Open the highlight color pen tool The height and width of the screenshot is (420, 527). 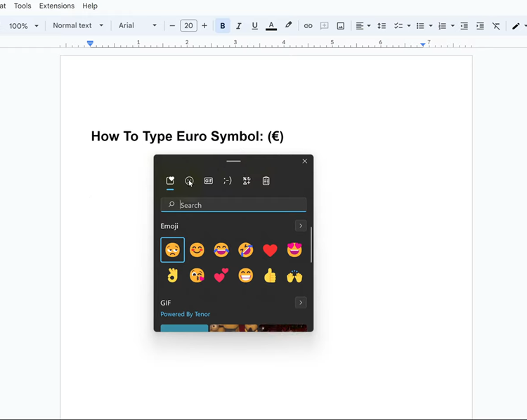coord(288,25)
